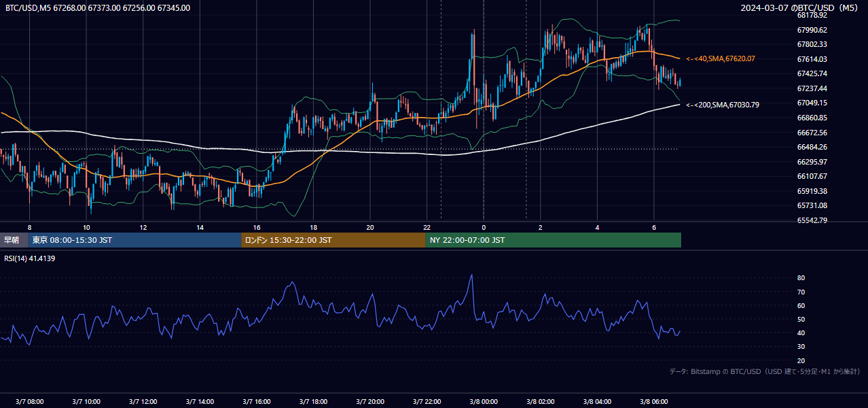Viewport: 868px width, 408px height.
Task: Click price axis value 68178.92
Action: point(812,15)
